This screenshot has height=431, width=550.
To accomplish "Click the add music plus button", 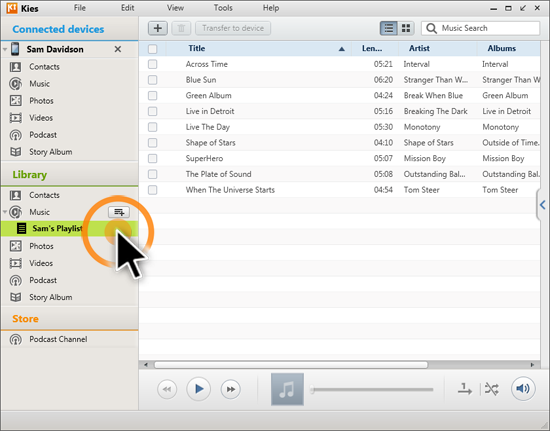I will (x=158, y=28).
